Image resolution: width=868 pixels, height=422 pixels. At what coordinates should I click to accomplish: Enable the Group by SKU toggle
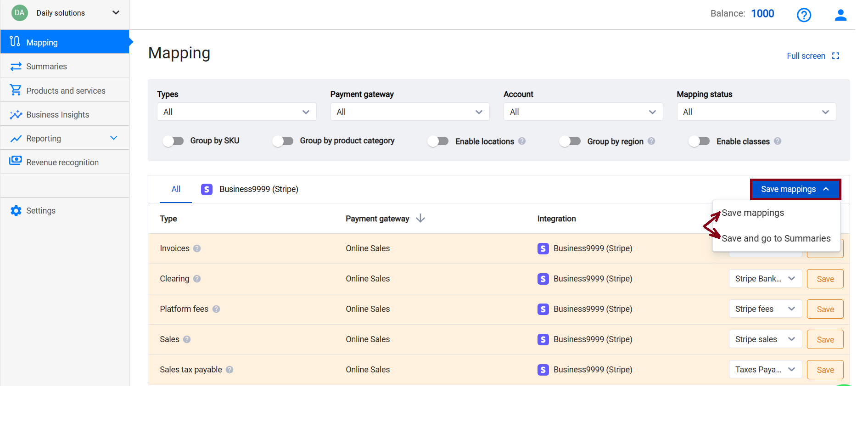point(173,141)
